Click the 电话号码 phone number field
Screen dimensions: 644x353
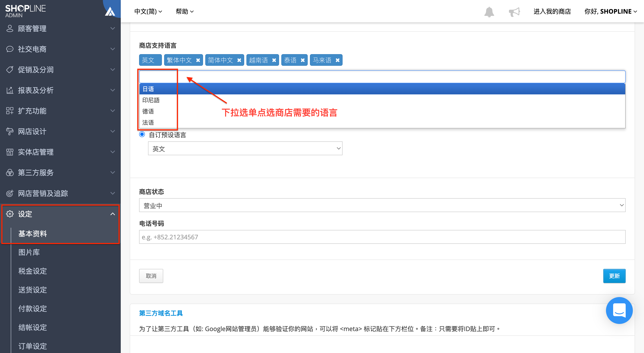click(382, 237)
